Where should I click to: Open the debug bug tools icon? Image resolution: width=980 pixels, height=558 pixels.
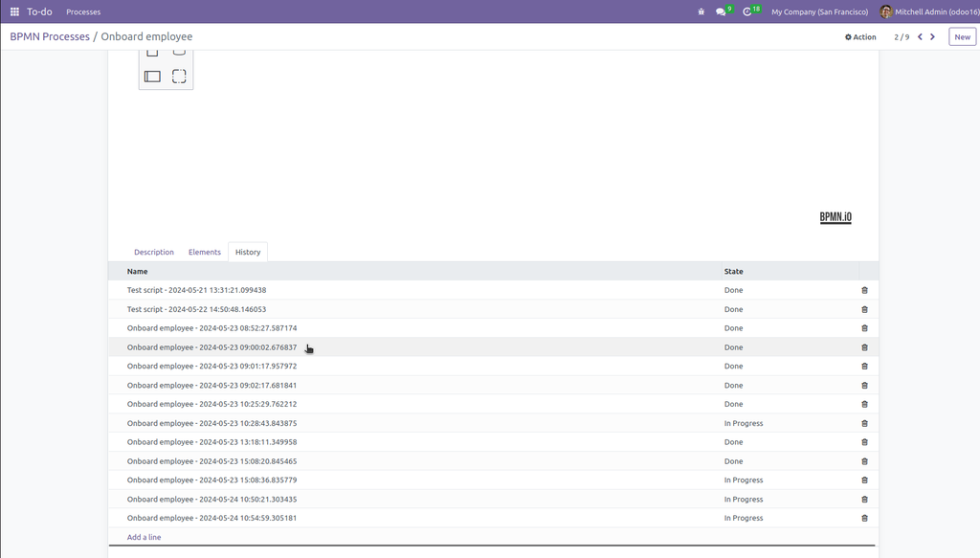click(702, 11)
